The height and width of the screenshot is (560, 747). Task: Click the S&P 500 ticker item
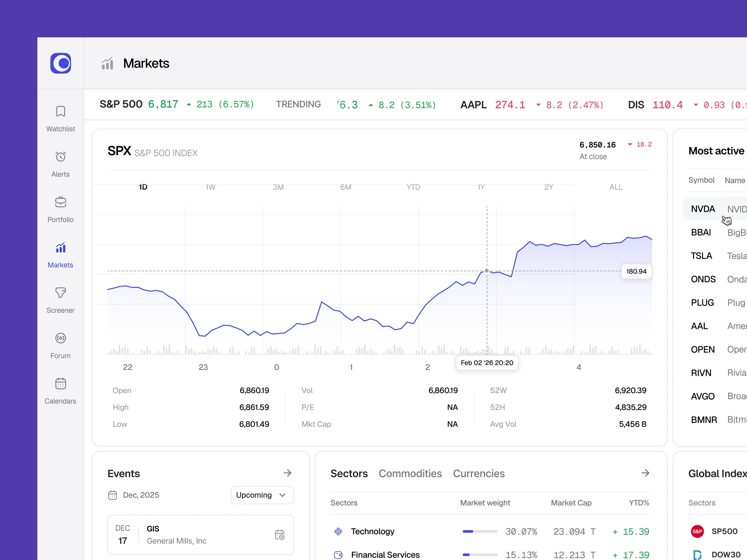point(177,104)
